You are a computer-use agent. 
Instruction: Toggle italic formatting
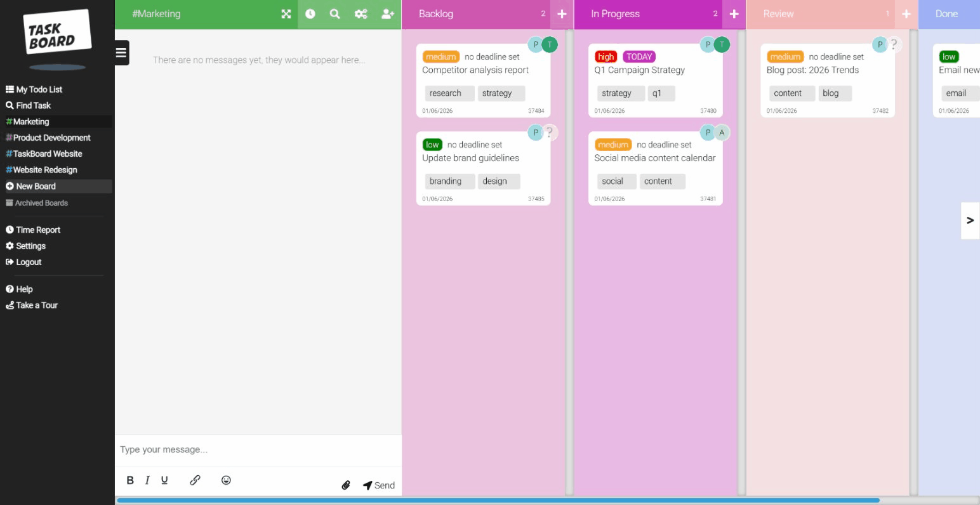(147, 480)
